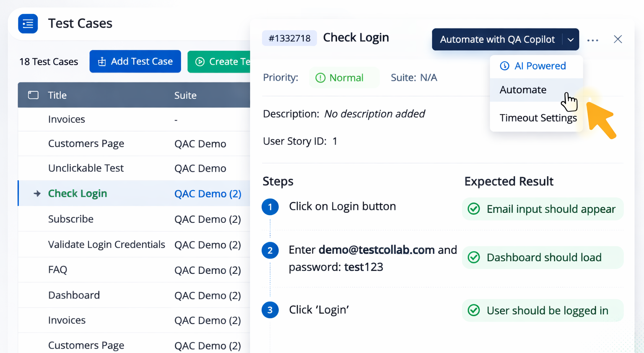Click the Test Cases app icon
Screen dimensions: 644x353
click(x=28, y=24)
